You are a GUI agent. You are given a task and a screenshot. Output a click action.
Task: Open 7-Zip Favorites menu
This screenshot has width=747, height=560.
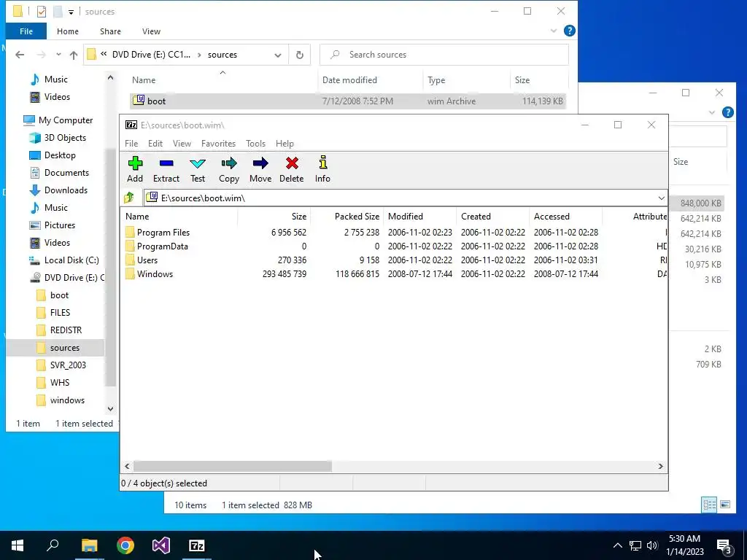tap(219, 144)
